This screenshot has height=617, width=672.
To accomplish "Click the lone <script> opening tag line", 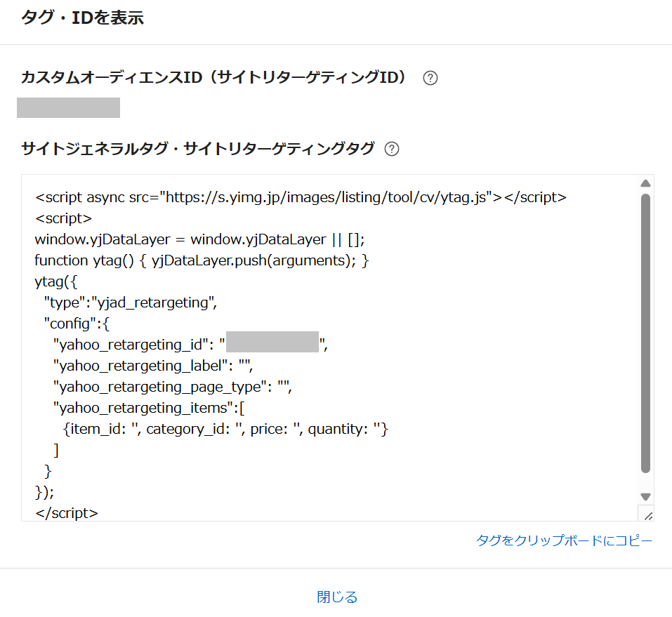I will [x=63, y=218].
